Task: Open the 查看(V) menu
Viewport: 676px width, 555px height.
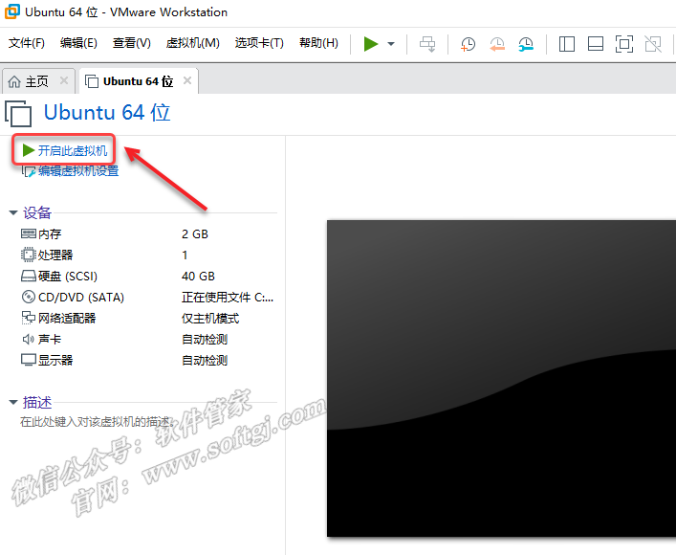Action: pos(131,43)
